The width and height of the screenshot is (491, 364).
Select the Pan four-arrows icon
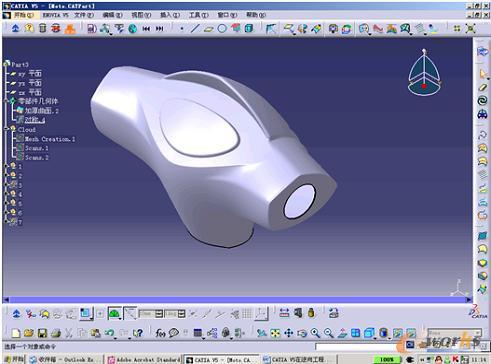pyautogui.click(x=289, y=333)
